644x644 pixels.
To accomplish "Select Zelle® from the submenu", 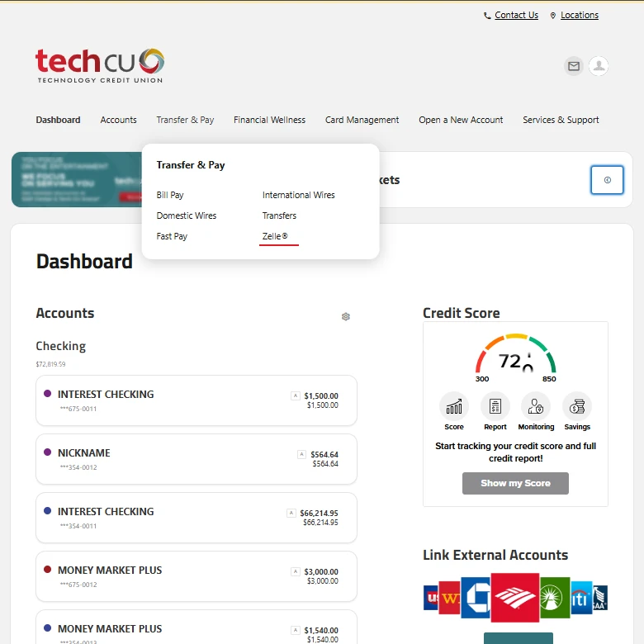I will (275, 236).
